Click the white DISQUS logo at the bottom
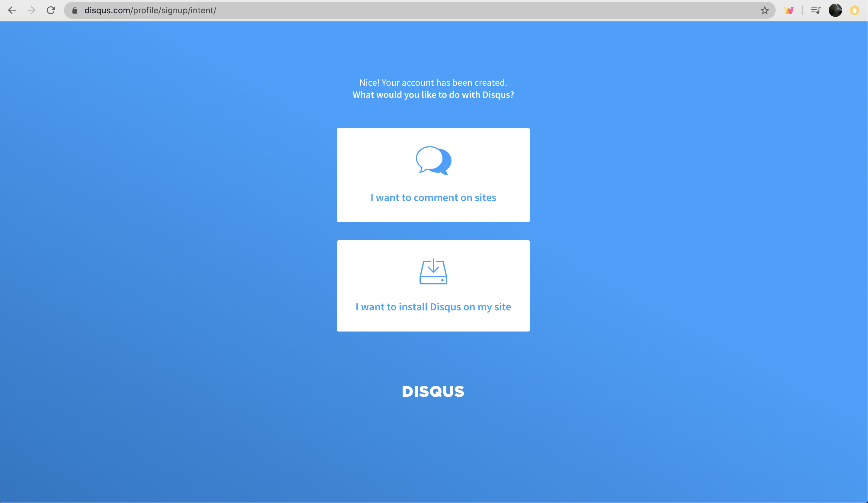 coord(433,392)
